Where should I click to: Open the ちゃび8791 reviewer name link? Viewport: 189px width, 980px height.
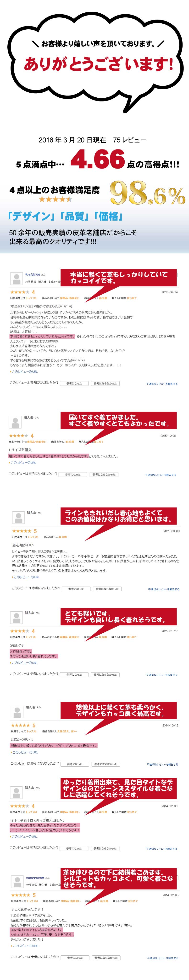pos(32,274)
